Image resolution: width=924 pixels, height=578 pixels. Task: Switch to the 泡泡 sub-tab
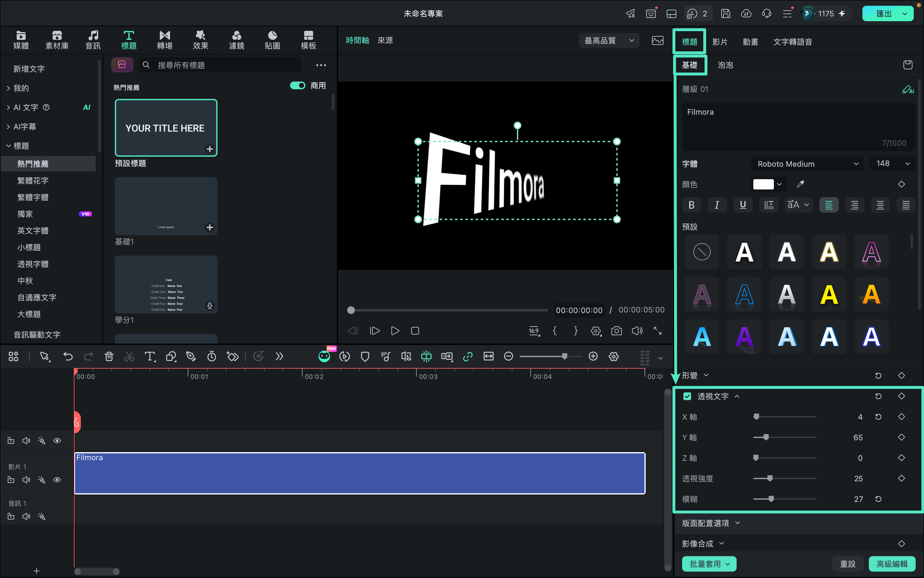point(725,65)
